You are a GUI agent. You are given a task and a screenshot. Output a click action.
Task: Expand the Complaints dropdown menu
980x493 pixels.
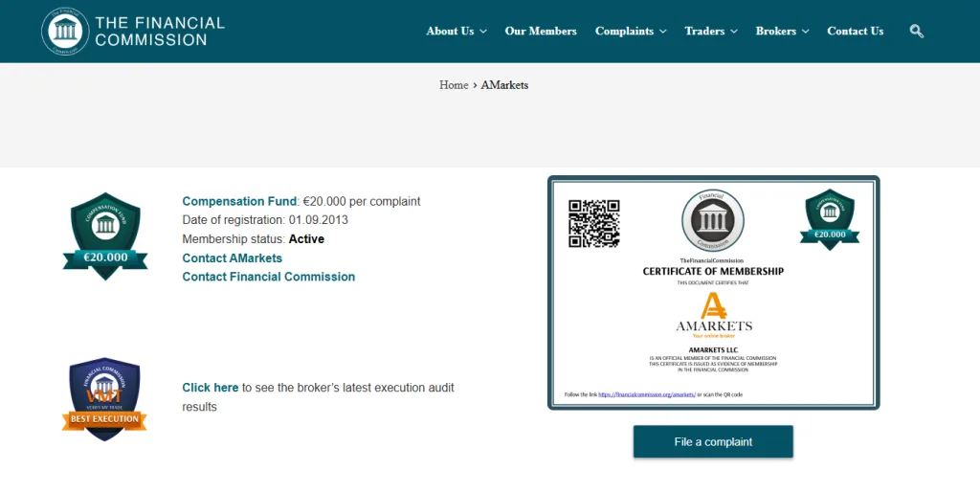coord(631,31)
